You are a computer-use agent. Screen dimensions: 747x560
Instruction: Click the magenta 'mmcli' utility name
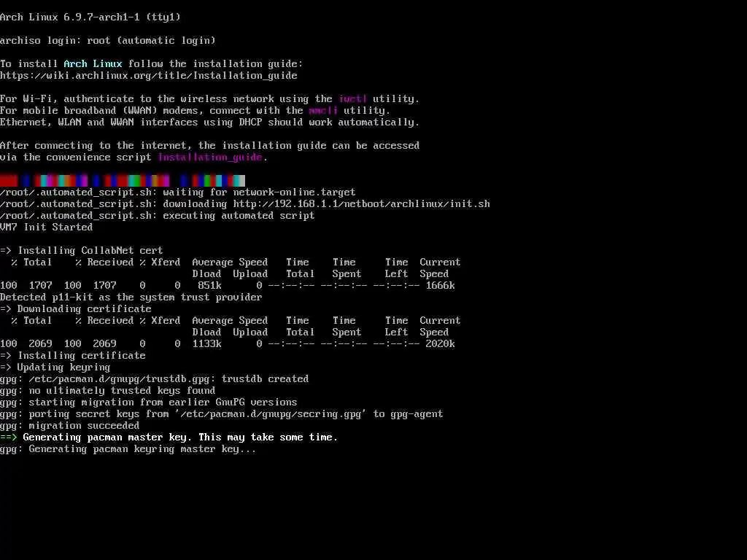click(x=323, y=111)
